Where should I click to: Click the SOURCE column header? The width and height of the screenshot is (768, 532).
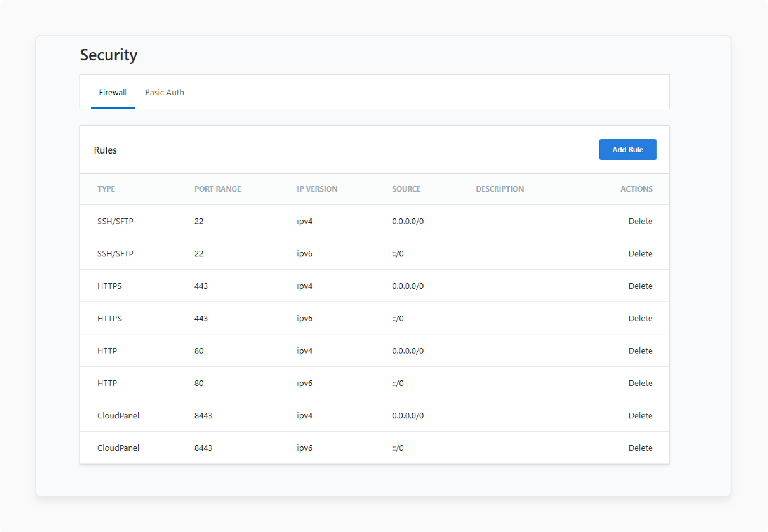[406, 189]
